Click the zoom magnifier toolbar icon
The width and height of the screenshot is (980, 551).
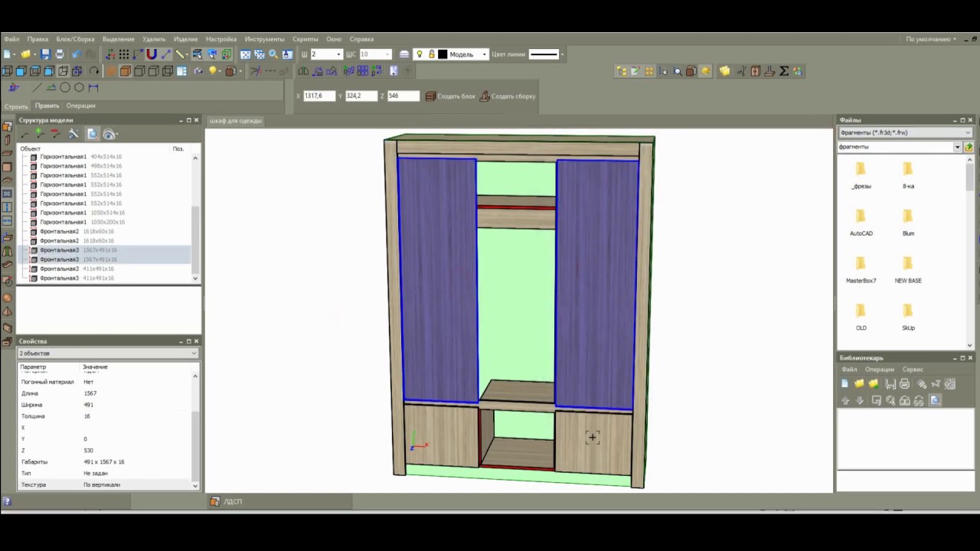273,54
